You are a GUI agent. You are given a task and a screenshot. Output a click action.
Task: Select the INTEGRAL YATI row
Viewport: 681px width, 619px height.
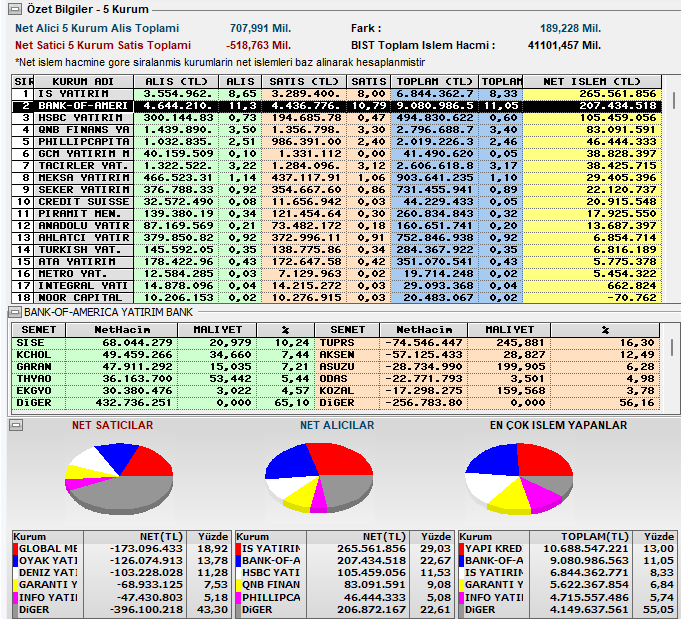click(x=337, y=286)
